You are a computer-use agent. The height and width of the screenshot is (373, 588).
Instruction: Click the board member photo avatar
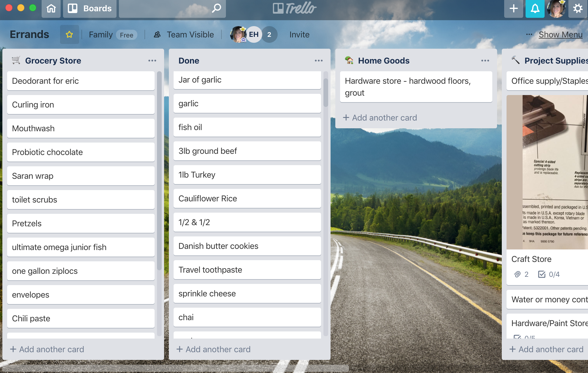pos(238,34)
